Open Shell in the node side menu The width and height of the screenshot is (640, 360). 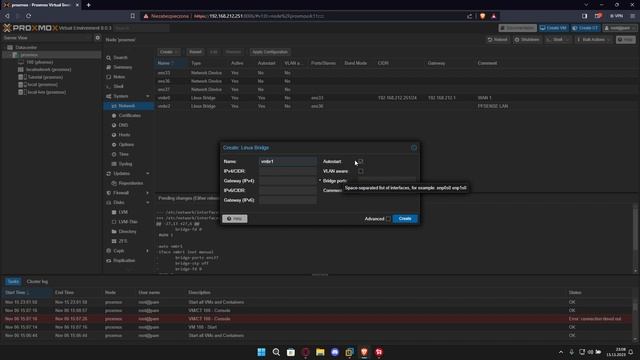pos(118,87)
